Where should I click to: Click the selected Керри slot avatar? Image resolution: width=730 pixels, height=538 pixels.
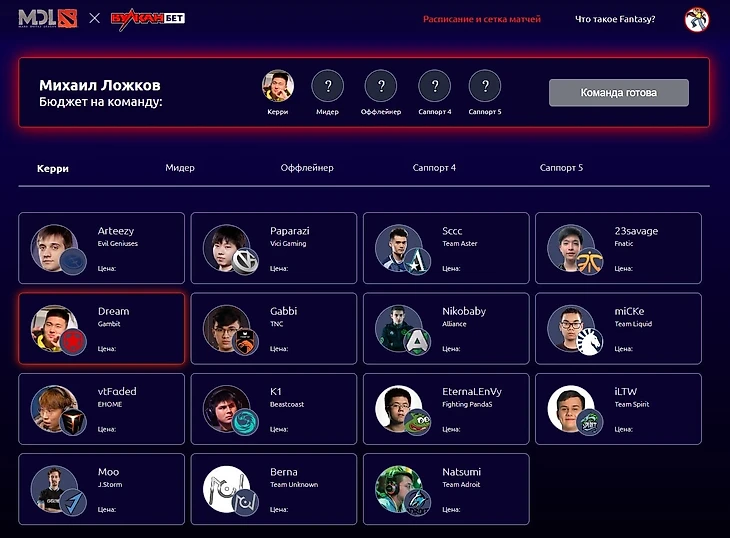[278, 86]
